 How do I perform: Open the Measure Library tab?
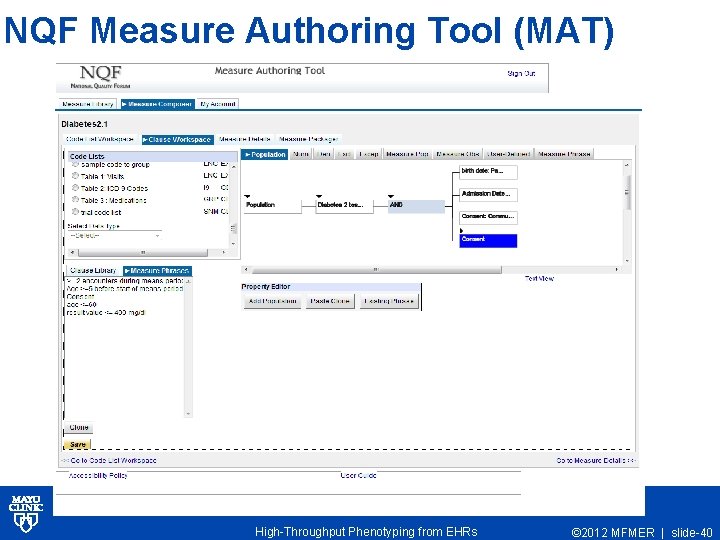point(87,104)
